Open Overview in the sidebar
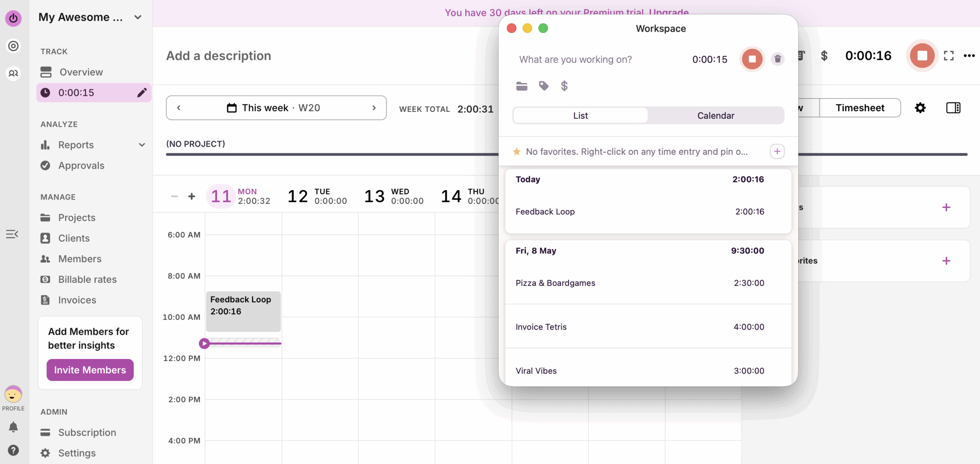The width and height of the screenshot is (980, 464). click(94, 72)
